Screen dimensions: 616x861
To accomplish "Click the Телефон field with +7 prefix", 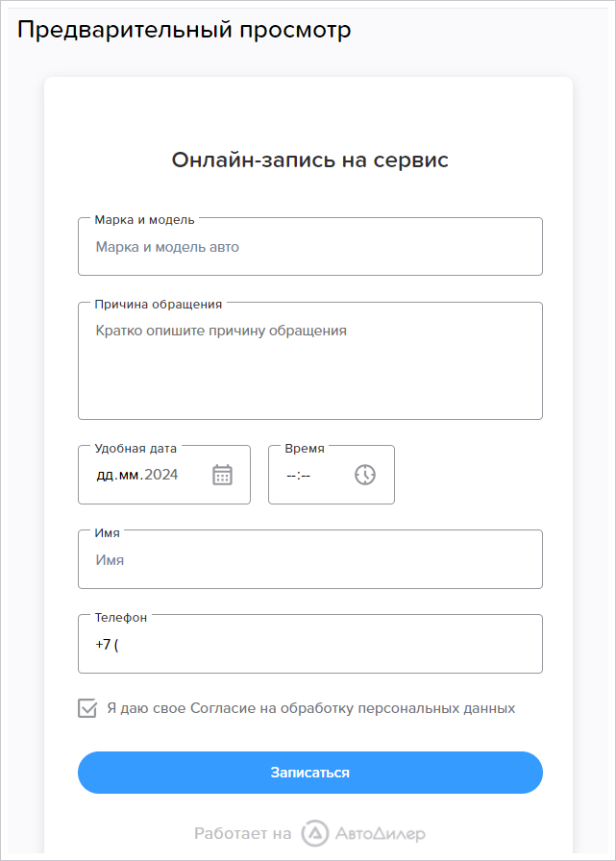I will tap(310, 644).
